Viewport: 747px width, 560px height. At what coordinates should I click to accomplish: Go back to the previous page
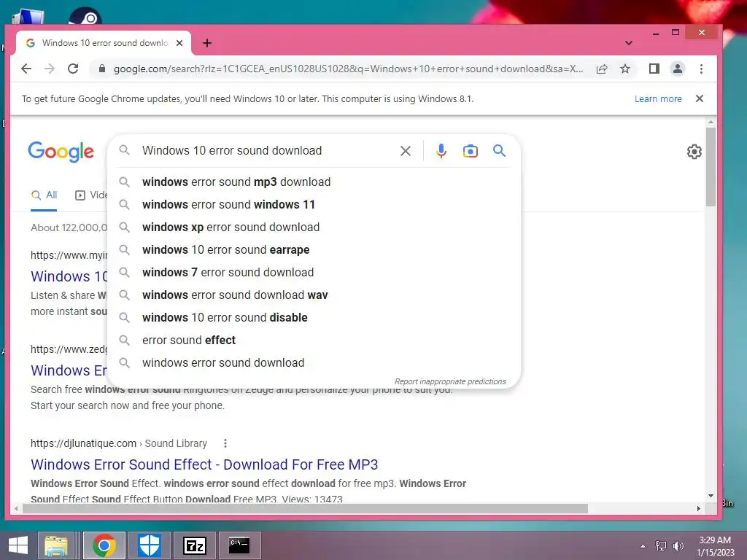pyautogui.click(x=26, y=69)
